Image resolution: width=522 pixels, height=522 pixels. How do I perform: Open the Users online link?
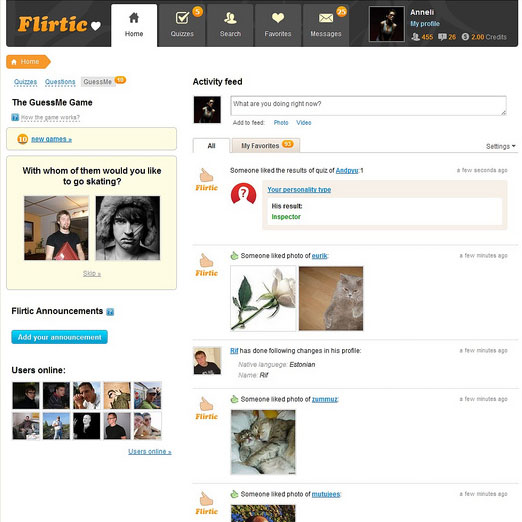(x=150, y=451)
